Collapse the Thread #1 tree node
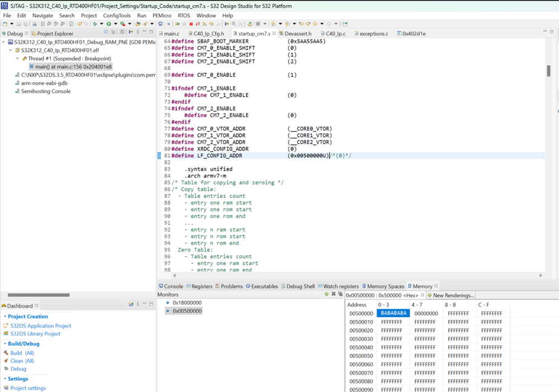 tap(17, 59)
